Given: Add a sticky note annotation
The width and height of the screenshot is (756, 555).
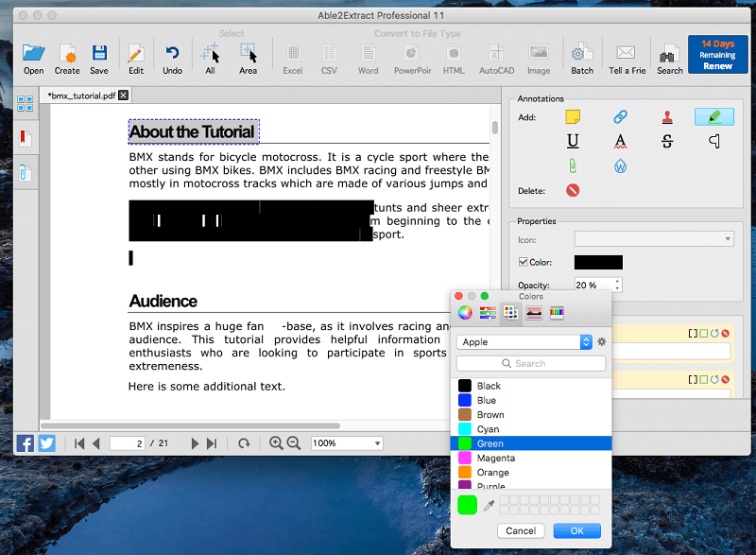Looking at the screenshot, I should pyautogui.click(x=573, y=116).
